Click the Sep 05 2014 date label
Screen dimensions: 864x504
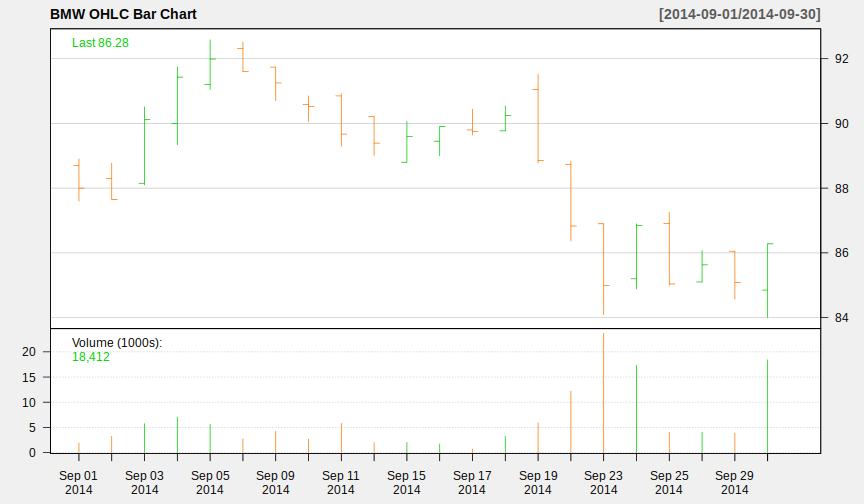[210, 483]
